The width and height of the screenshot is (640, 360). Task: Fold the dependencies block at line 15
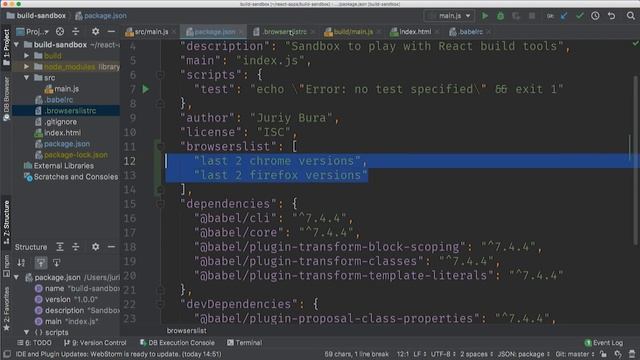(x=160, y=203)
